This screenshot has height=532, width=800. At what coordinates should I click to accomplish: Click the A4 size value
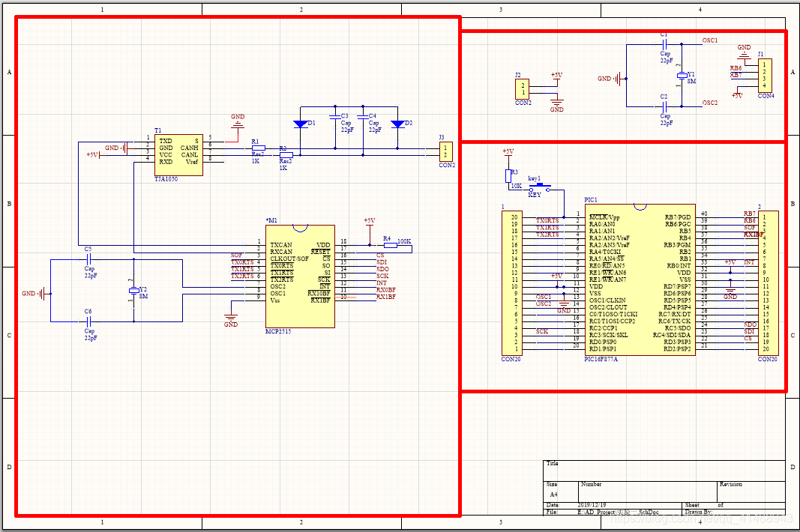click(x=553, y=495)
